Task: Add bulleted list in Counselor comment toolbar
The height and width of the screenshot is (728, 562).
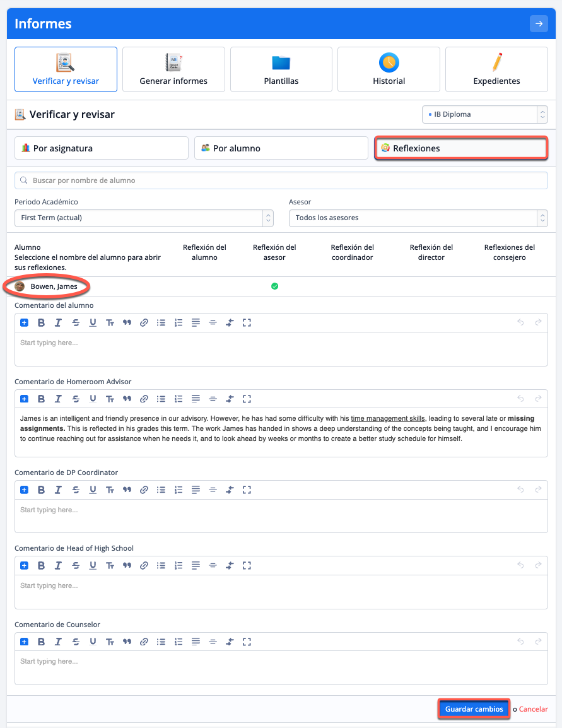Action: 161,642
